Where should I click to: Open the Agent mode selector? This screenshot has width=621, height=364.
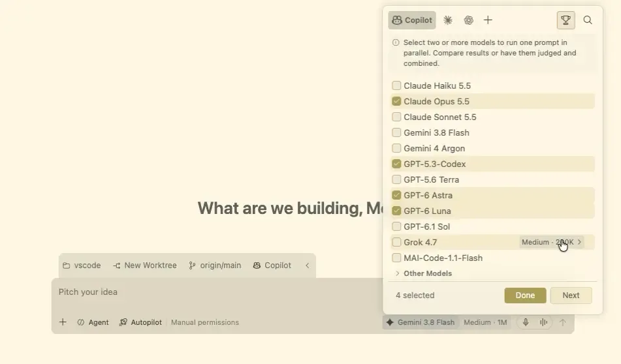[93, 322]
